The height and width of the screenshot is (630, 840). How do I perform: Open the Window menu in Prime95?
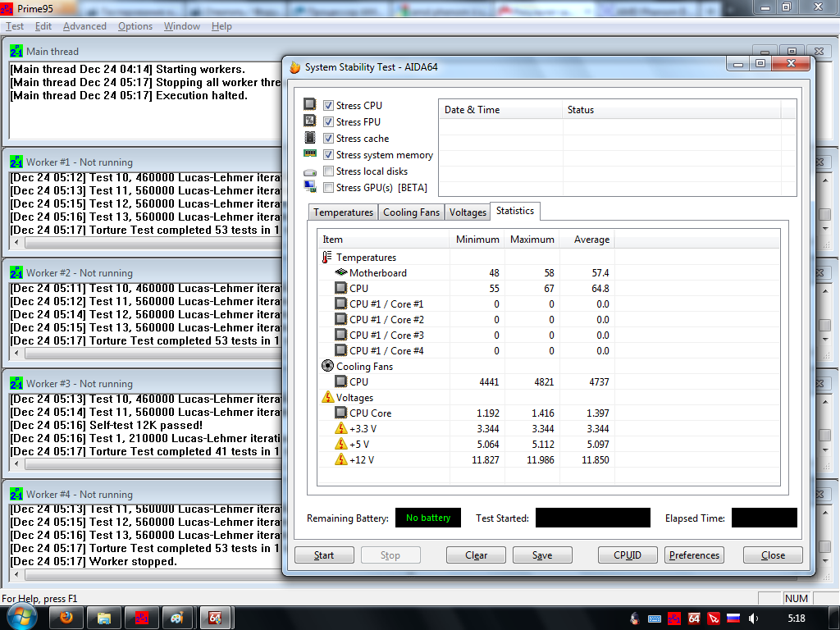(181, 26)
